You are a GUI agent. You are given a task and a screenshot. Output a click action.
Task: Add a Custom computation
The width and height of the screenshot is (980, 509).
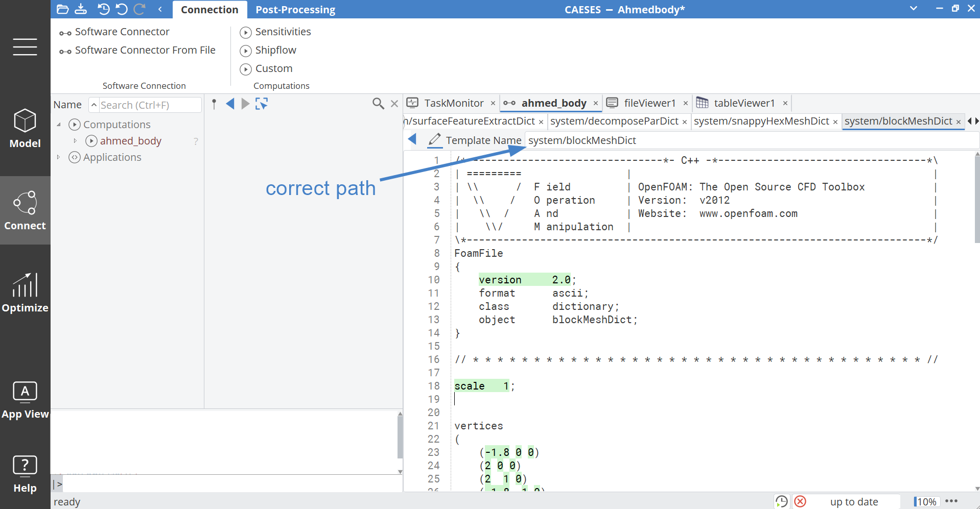click(x=266, y=68)
